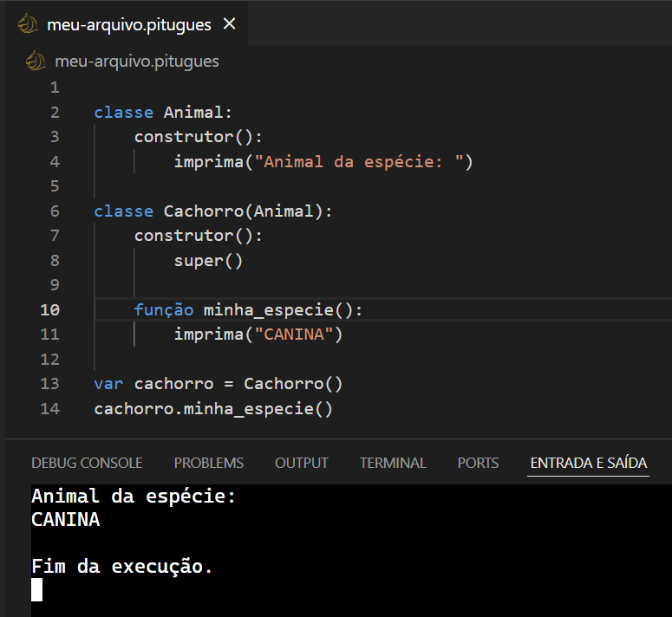Screen dimensions: 672x617
Task: Click line number 14 in the gutter
Action: pos(50,408)
